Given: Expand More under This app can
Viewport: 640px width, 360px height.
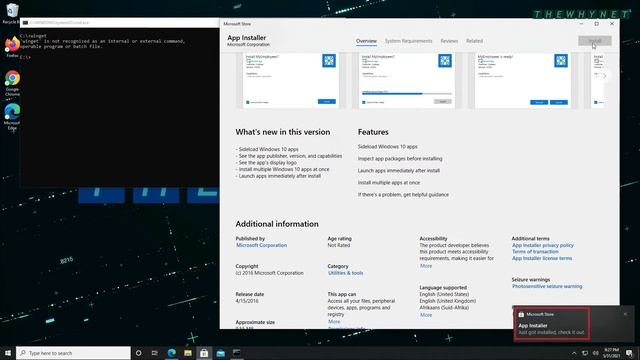Looking at the screenshot, I should (334, 322).
